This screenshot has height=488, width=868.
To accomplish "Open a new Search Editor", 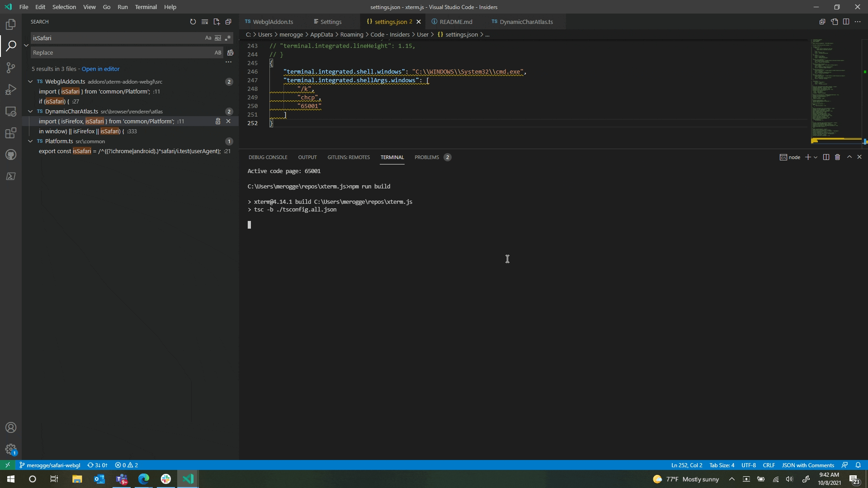I will [x=217, y=21].
